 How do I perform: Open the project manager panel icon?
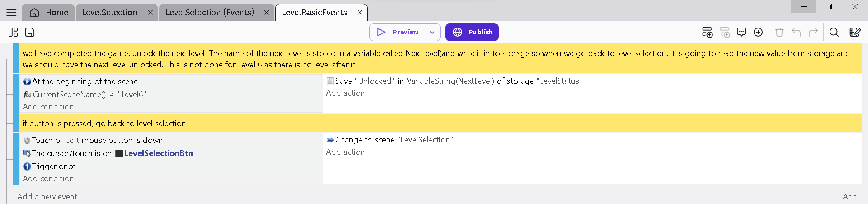13,32
